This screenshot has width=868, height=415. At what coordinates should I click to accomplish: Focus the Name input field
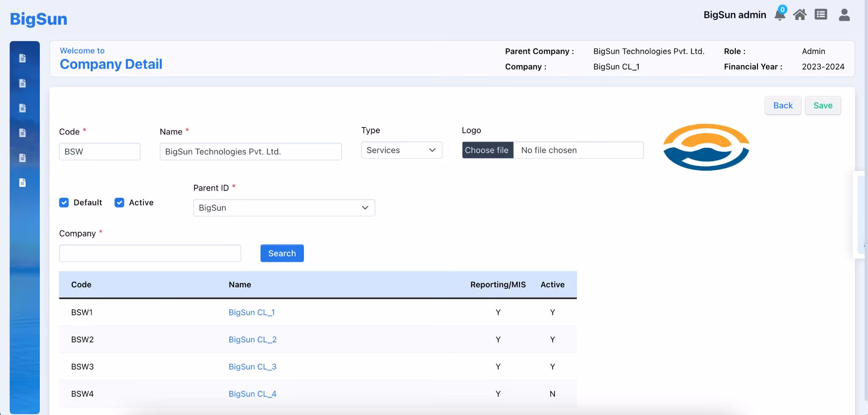click(250, 151)
